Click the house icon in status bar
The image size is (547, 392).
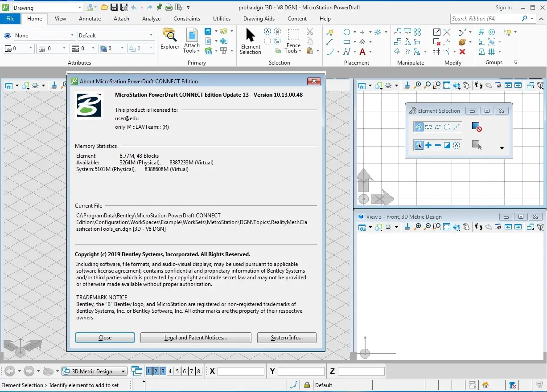pos(485,385)
